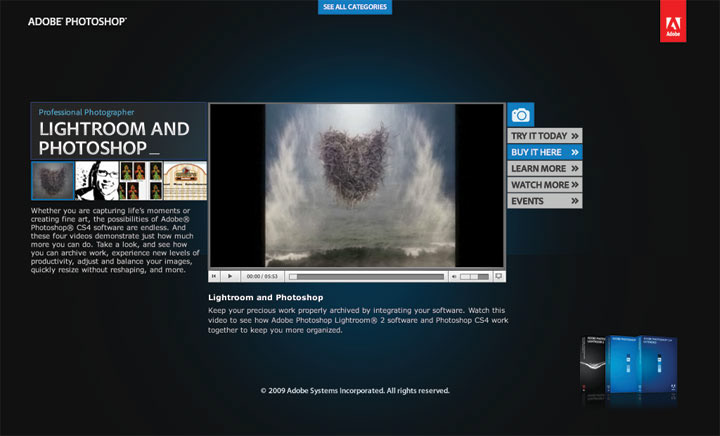Click the Photoshop product boxes image
720x436 pixels.
[x=629, y=365]
